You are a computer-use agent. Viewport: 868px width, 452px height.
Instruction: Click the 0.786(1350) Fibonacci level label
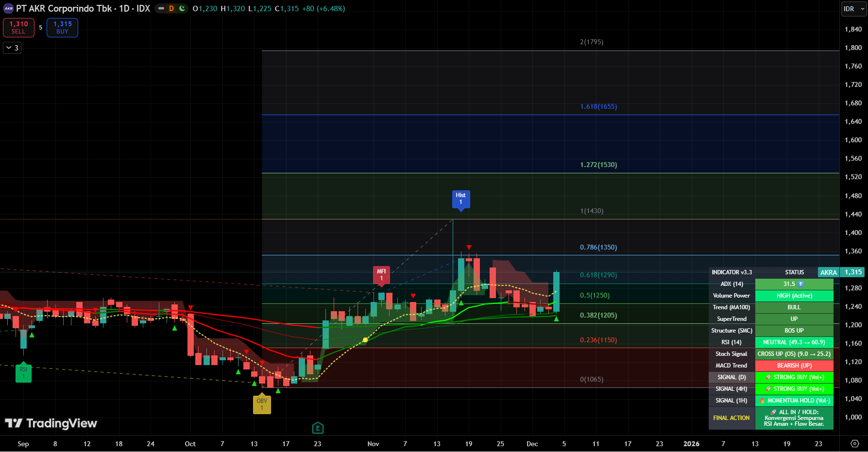click(x=598, y=247)
